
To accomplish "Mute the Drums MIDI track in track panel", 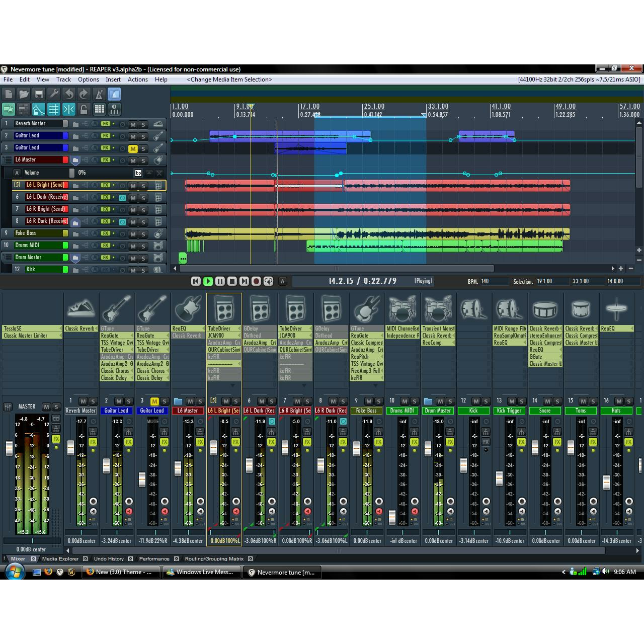I will (133, 246).
